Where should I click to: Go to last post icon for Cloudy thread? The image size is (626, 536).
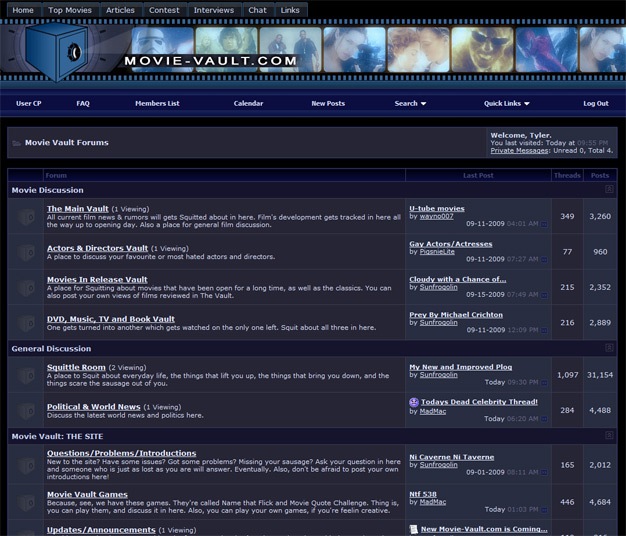coord(544,295)
